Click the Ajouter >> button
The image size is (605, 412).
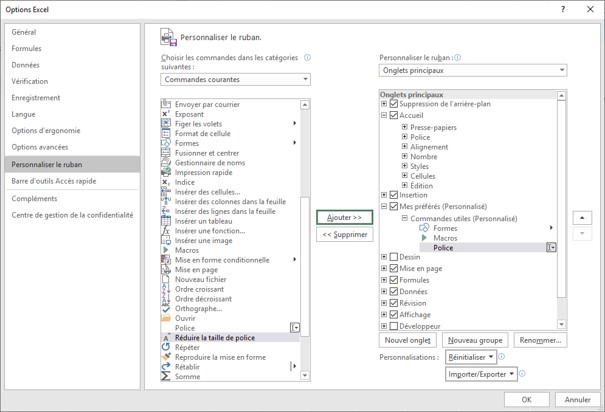(344, 217)
